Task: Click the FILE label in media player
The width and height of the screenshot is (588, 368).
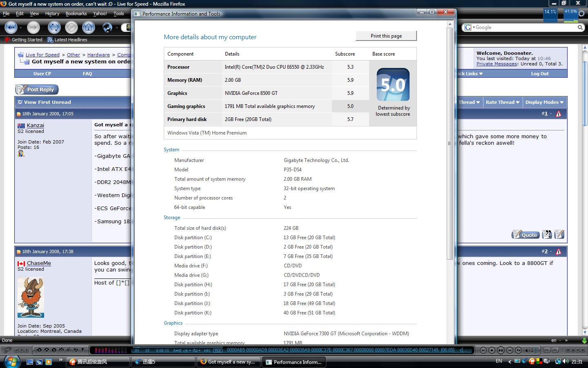Action: click(x=218, y=350)
